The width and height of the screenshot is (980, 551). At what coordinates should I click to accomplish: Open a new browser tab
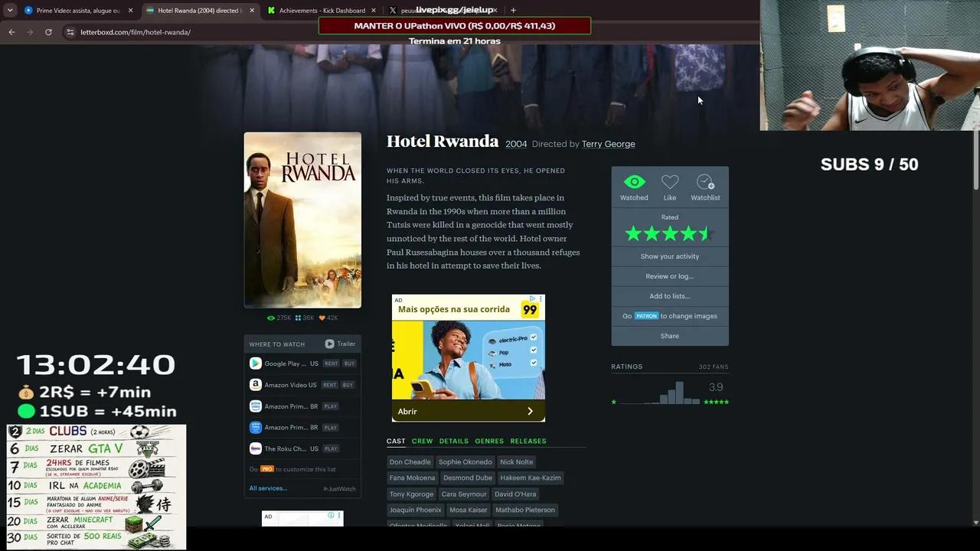point(513,10)
